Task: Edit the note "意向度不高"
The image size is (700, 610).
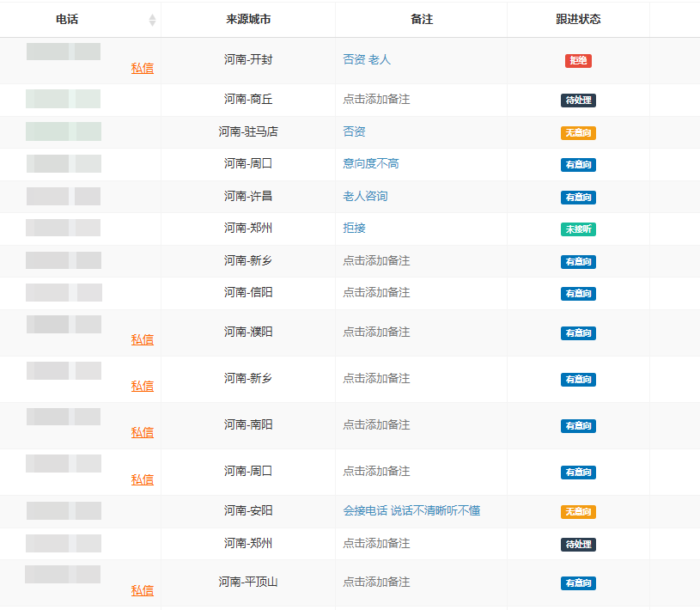Action: tap(370, 163)
